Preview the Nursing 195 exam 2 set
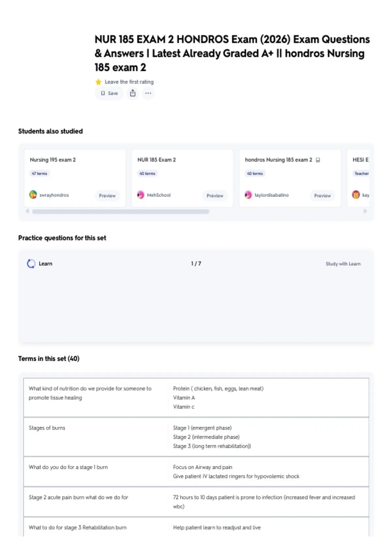This screenshot has width=392, height=556. [x=107, y=196]
